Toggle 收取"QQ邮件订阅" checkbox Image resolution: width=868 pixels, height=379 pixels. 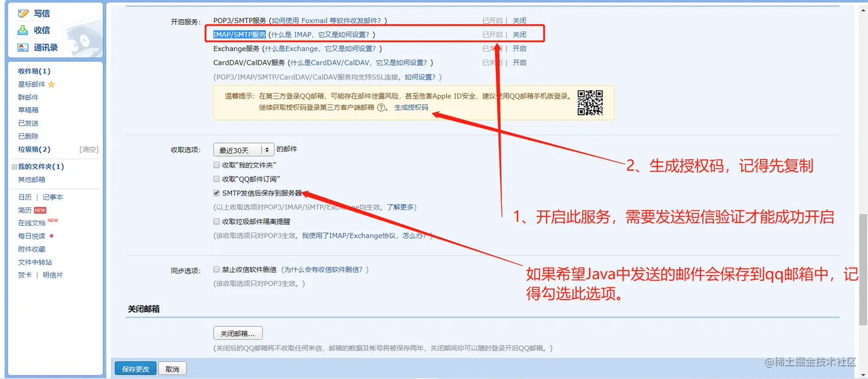click(x=216, y=179)
